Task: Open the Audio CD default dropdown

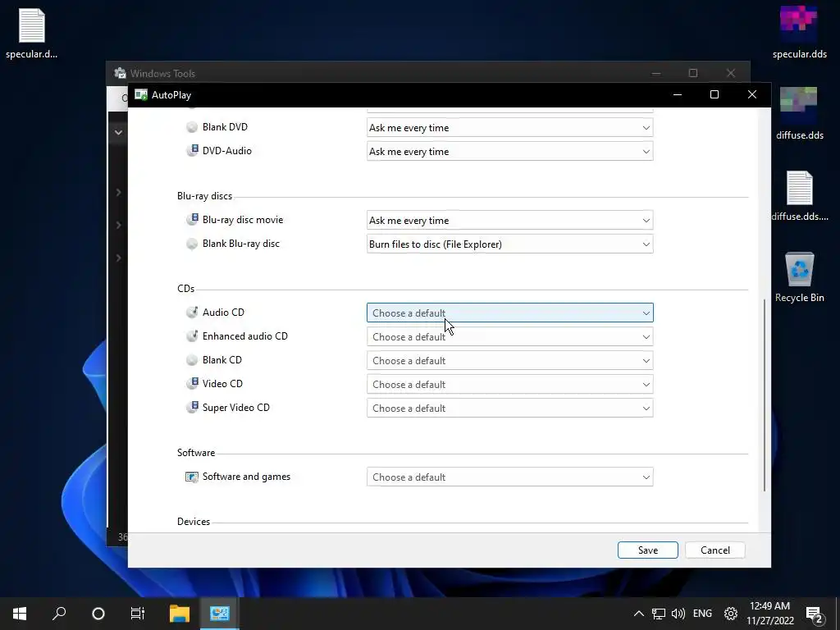Action: click(x=509, y=313)
